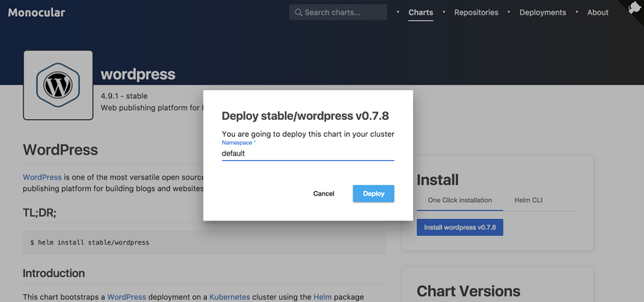Click the Install panel heading
Viewport: 644px width, 302px height.
pyautogui.click(x=438, y=180)
